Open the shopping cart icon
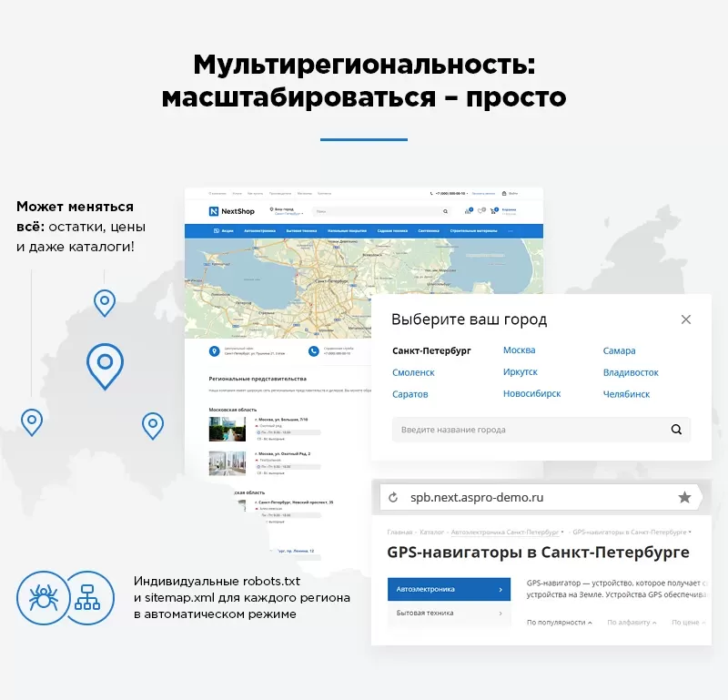 491,211
